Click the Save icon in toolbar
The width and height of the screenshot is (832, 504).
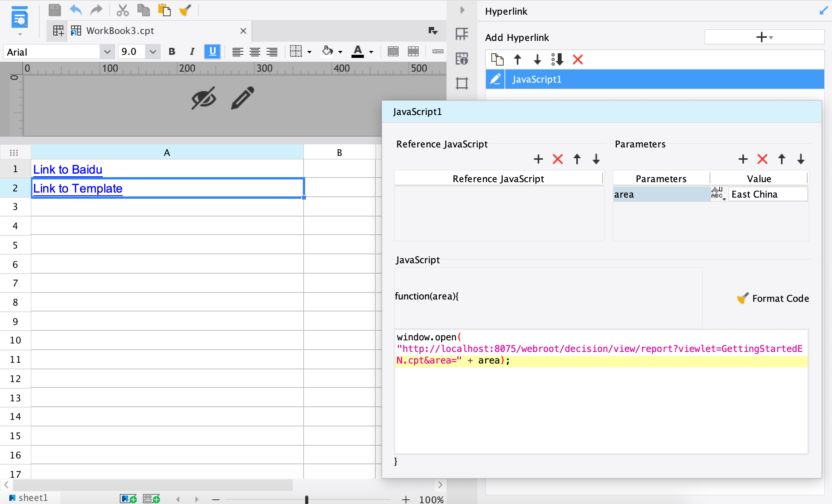tap(54, 10)
